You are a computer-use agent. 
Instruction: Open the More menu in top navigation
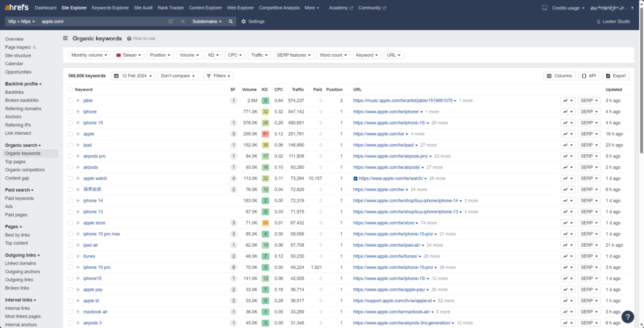click(312, 8)
